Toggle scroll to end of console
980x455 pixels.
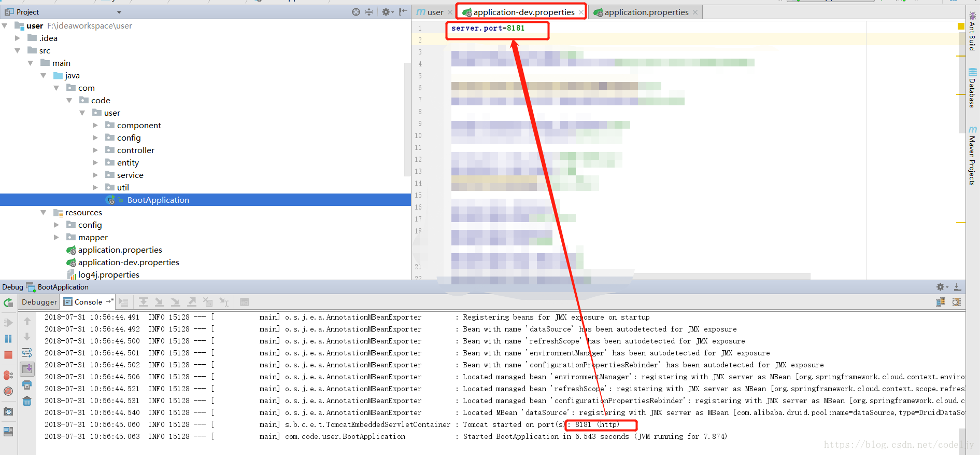click(x=27, y=369)
